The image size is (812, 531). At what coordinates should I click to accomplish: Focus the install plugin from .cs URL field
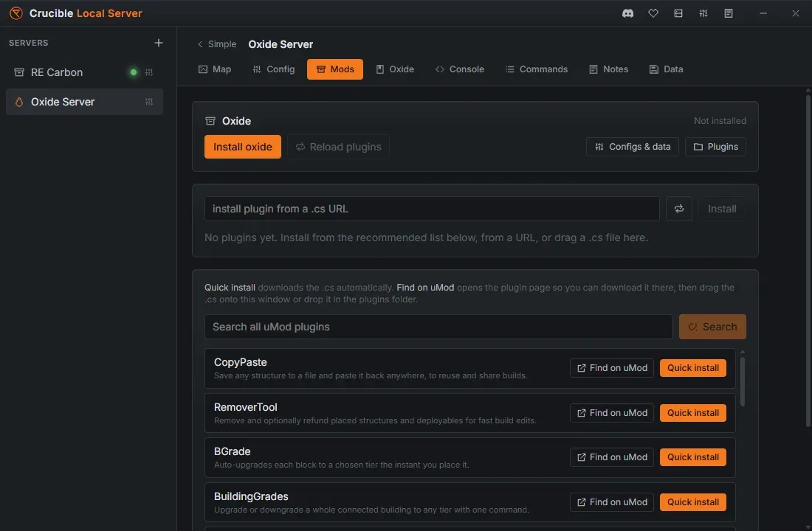pos(432,209)
